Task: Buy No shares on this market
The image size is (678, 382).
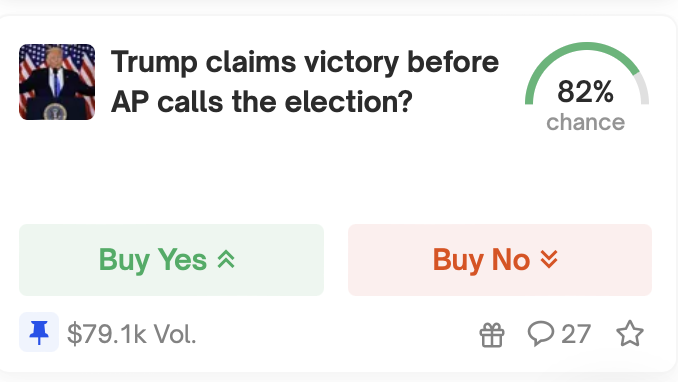Action: [x=500, y=260]
